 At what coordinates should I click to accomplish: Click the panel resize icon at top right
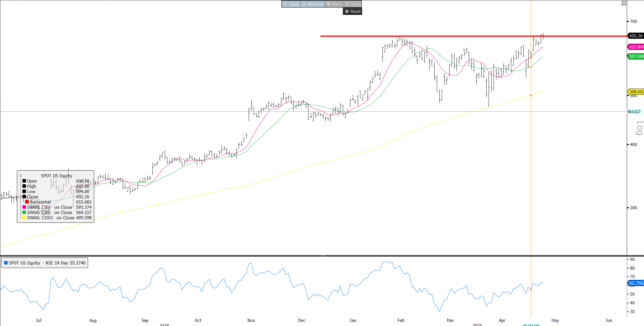coord(624,3)
